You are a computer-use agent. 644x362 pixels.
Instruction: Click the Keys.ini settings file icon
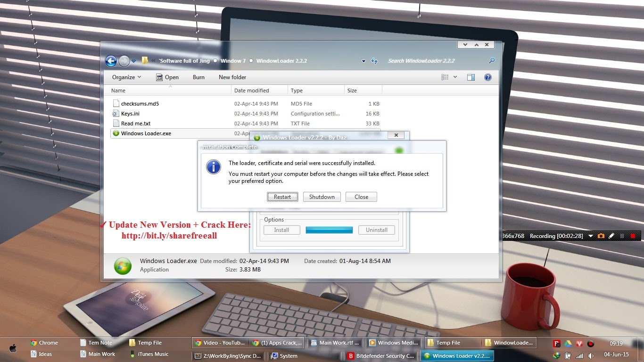[x=116, y=114]
